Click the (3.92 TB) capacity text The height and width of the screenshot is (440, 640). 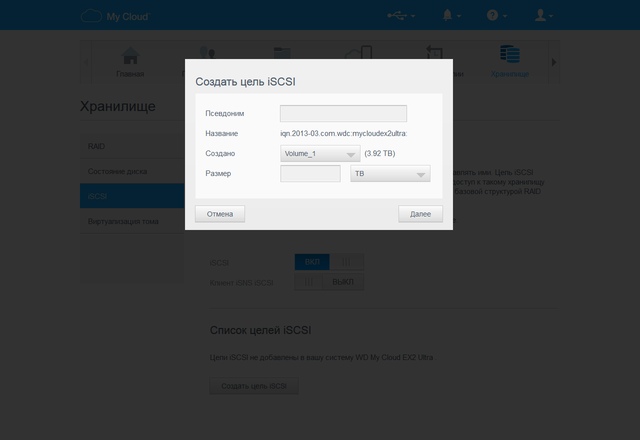tap(380, 153)
